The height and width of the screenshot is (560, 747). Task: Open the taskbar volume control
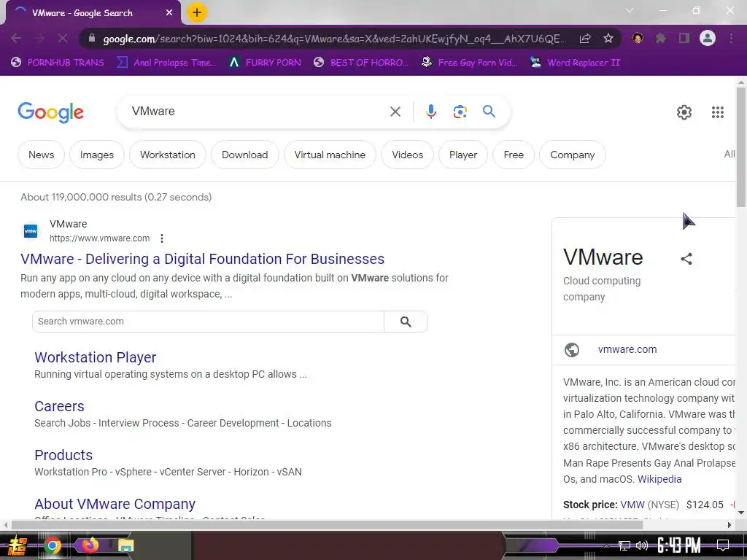pyautogui.click(x=642, y=545)
